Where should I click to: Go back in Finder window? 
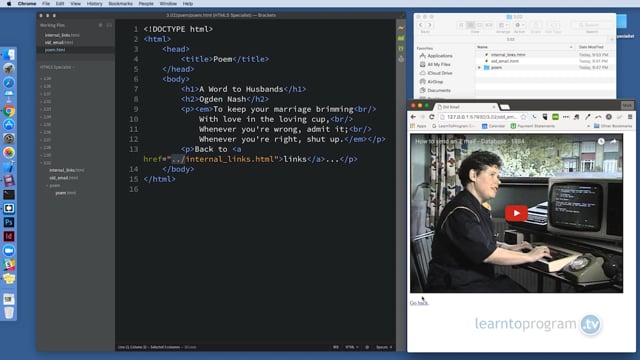[x=421, y=25]
